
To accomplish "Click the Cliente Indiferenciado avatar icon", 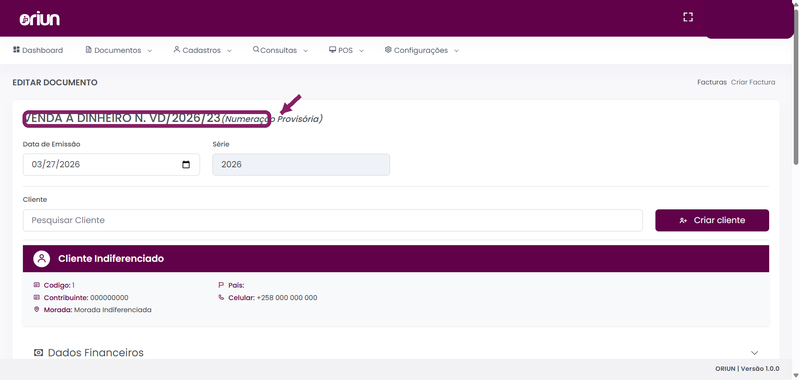I will tap(41, 259).
